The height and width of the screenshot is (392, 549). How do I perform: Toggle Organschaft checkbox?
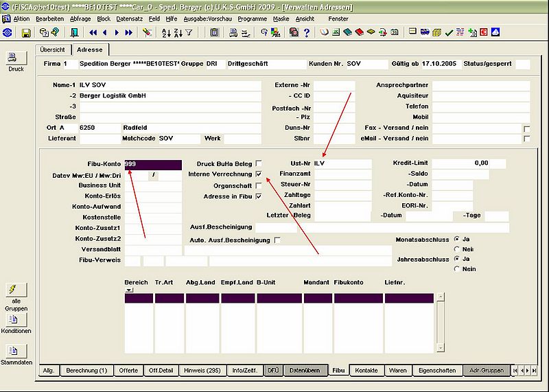(259, 185)
